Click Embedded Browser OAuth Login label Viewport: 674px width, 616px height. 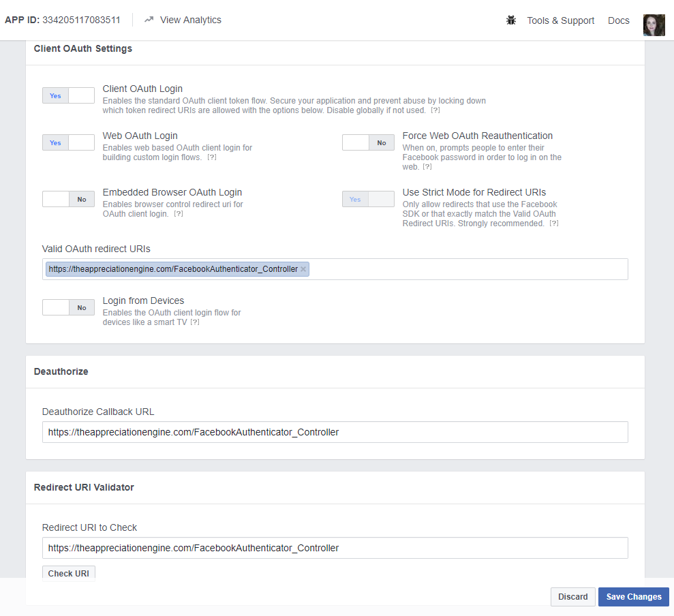(172, 192)
